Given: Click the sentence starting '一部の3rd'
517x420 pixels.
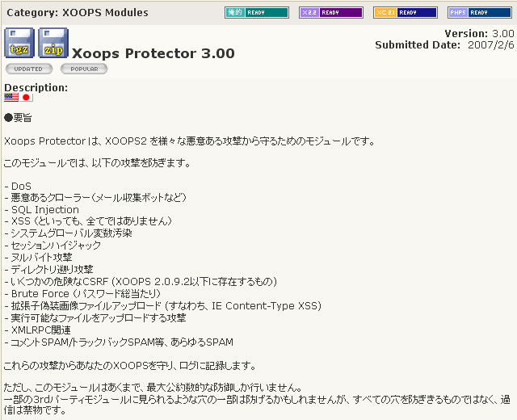Looking at the screenshot, I should pyautogui.click(x=257, y=405).
